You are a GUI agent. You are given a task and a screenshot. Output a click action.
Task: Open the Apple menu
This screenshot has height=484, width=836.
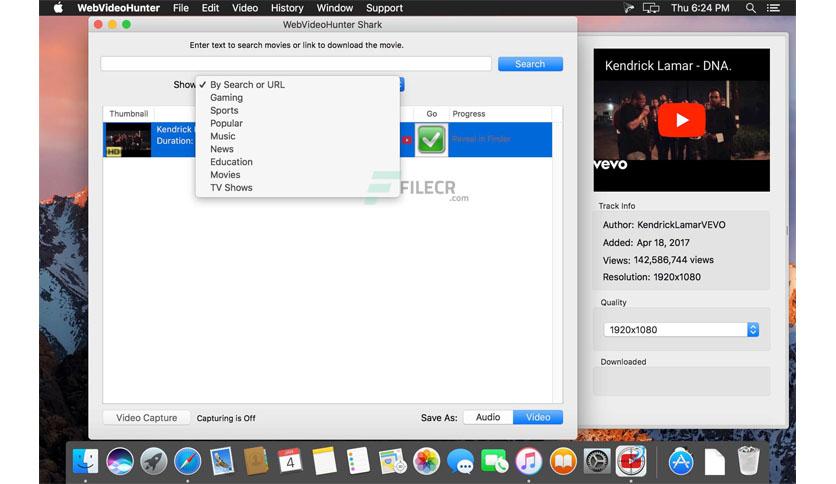58,8
